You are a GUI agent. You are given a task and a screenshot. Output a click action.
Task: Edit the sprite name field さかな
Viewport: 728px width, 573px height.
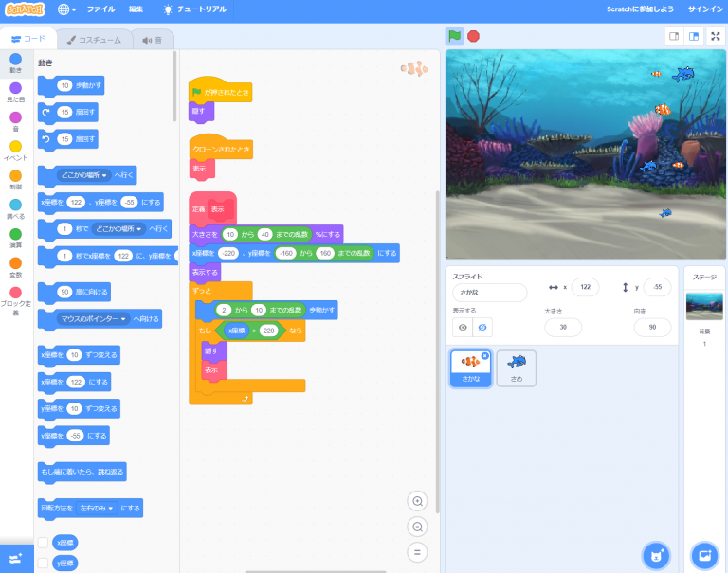point(489,293)
